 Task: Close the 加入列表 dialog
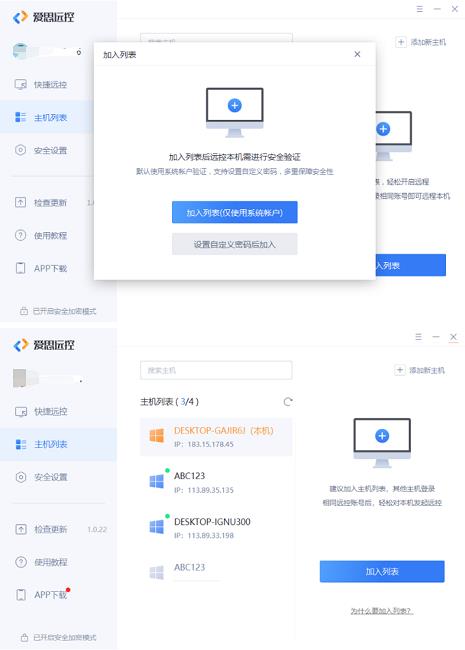click(x=357, y=54)
